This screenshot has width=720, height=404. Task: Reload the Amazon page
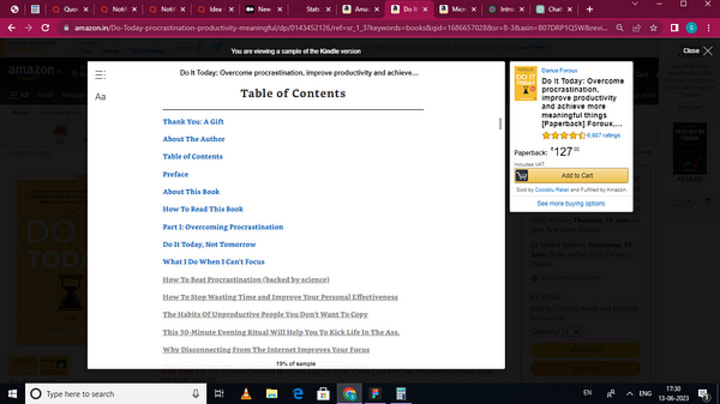45,28
